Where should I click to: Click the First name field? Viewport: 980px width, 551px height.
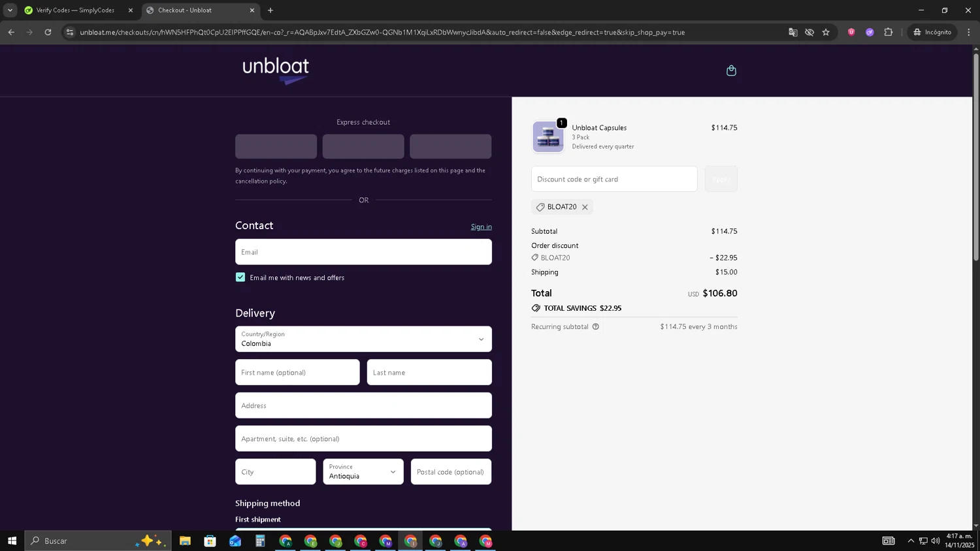[x=297, y=372]
